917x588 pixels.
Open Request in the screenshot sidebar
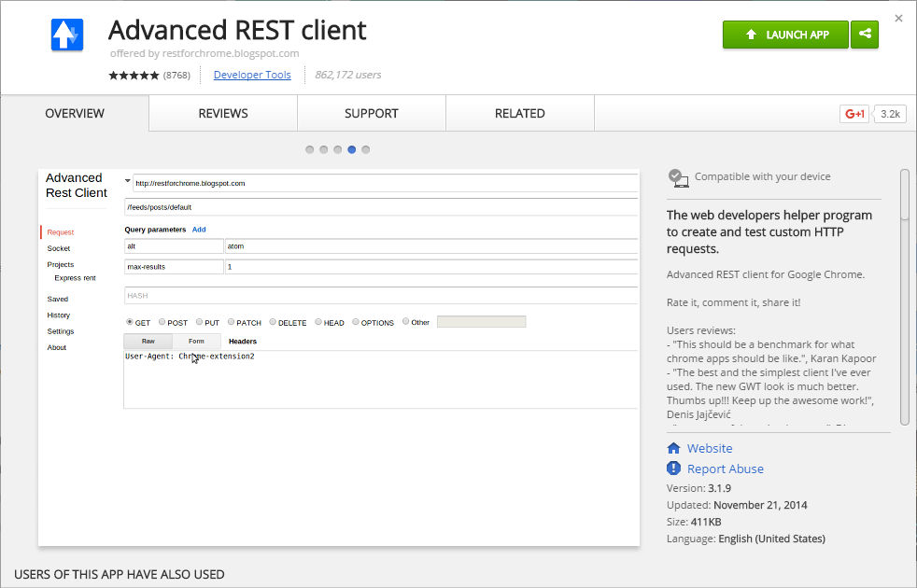coord(61,232)
